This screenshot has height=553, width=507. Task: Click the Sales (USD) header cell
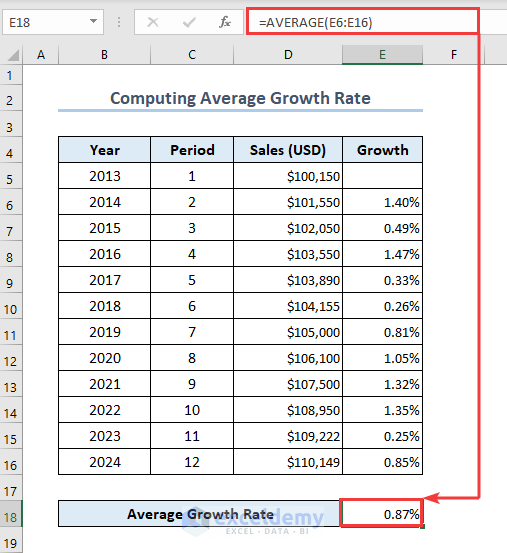tap(288, 150)
